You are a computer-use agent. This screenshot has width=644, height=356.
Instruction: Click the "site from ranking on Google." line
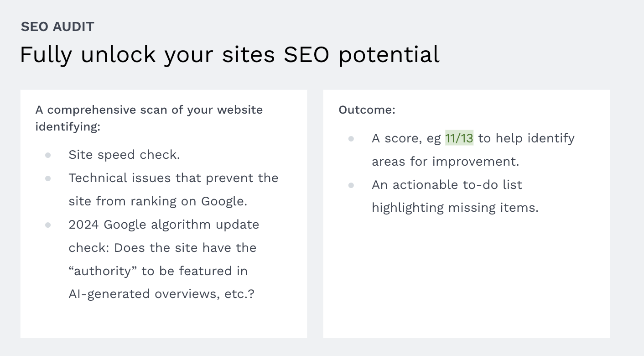pos(158,201)
